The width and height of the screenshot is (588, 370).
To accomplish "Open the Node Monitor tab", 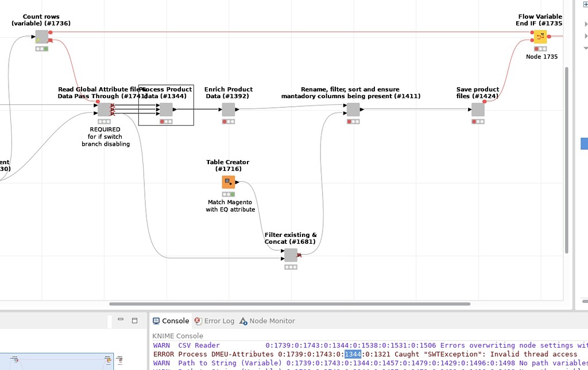I will tap(267, 321).
